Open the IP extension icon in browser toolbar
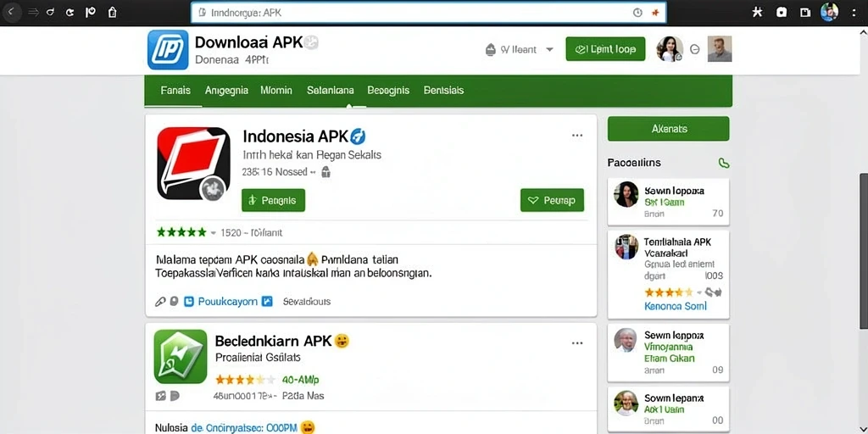The image size is (868, 434). [x=90, y=12]
